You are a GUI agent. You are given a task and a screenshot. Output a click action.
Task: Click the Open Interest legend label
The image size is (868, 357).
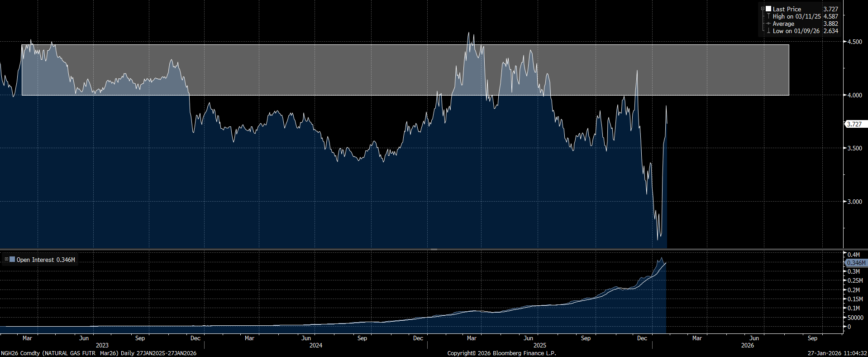point(35,260)
